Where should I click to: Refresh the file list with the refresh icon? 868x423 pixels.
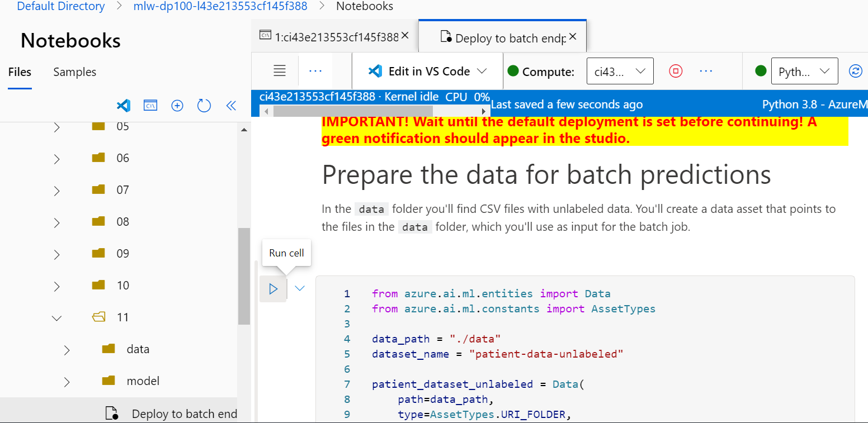tap(204, 106)
